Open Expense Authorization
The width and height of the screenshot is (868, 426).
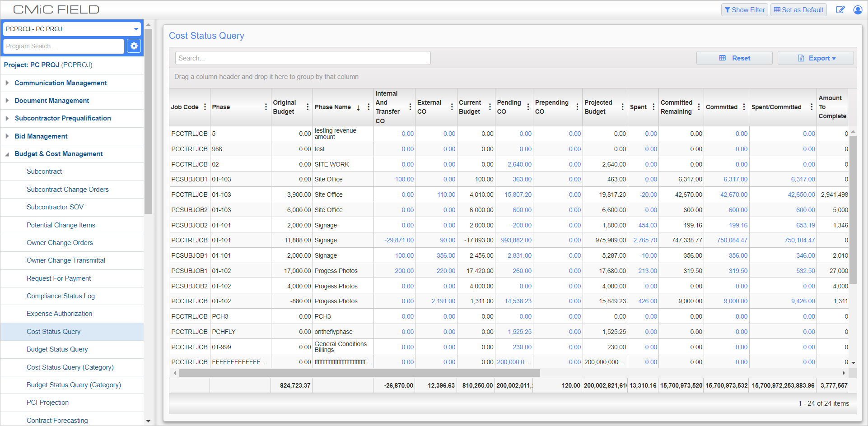59,314
